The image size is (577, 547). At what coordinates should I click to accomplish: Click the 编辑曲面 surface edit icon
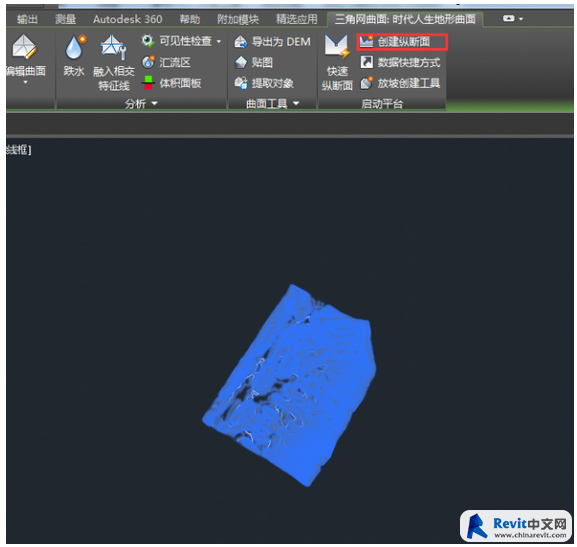pyautogui.click(x=24, y=47)
